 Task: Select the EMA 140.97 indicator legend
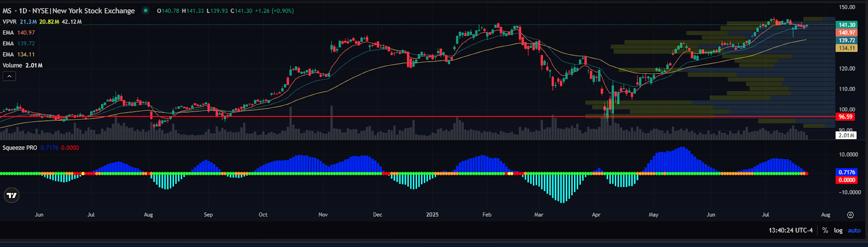coord(19,32)
